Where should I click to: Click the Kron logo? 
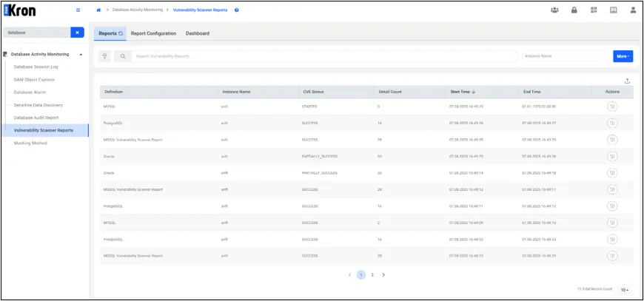(x=20, y=10)
